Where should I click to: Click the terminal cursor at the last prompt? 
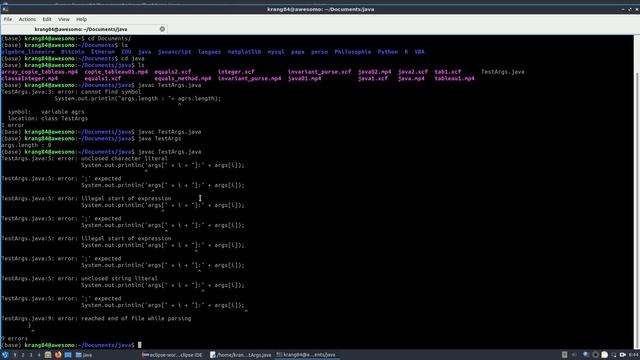click(140, 345)
